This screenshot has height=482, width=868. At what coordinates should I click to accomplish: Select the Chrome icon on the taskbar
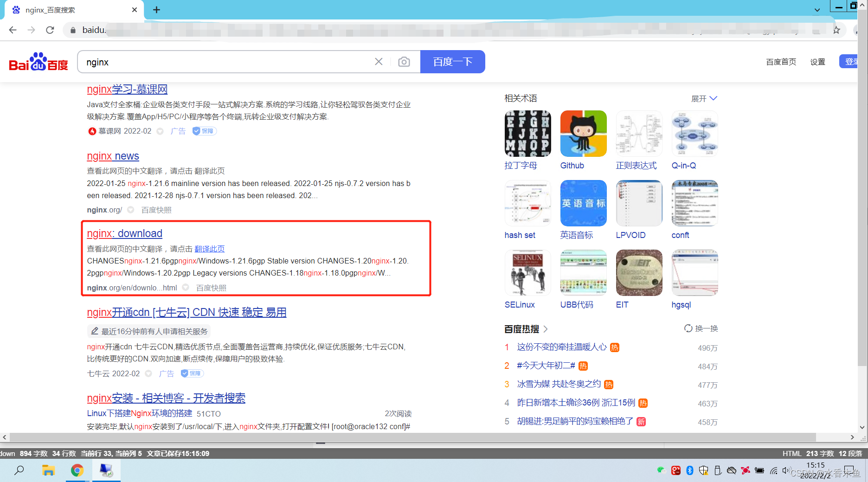77,470
